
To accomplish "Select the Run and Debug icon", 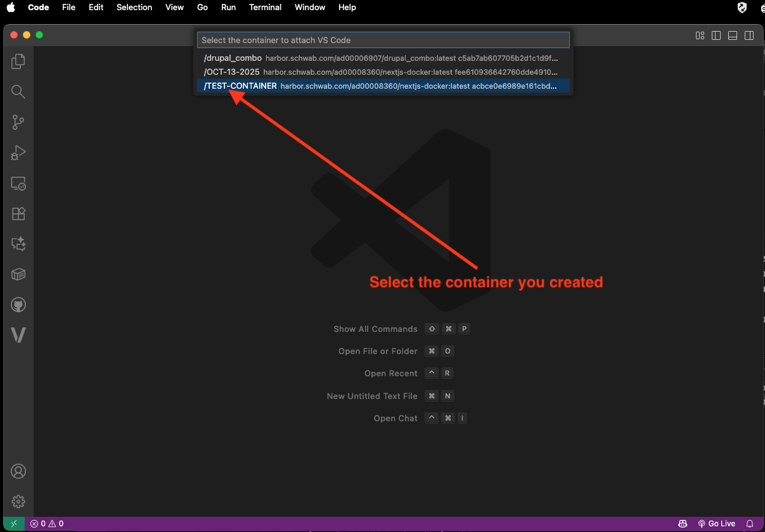I will 18,153.
